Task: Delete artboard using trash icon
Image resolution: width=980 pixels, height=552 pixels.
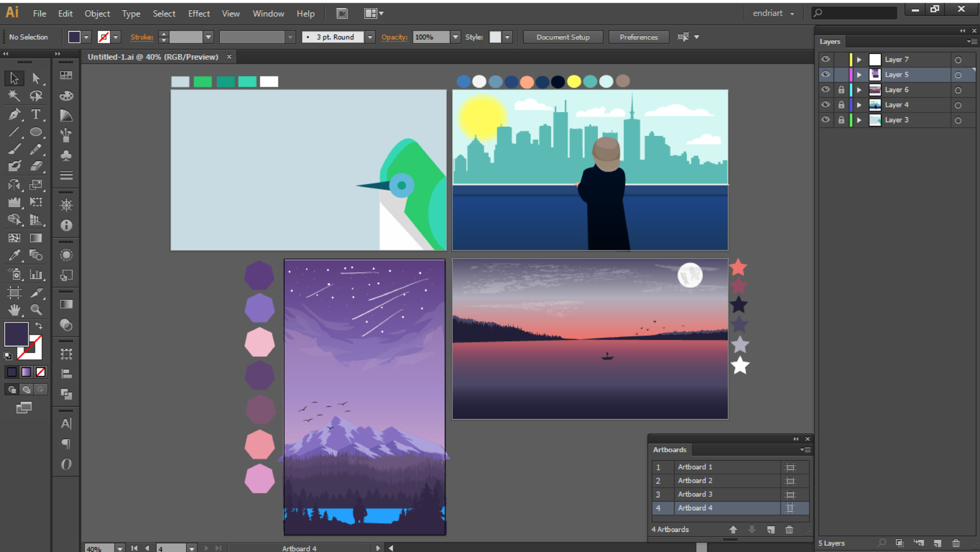Action: pos(789,530)
